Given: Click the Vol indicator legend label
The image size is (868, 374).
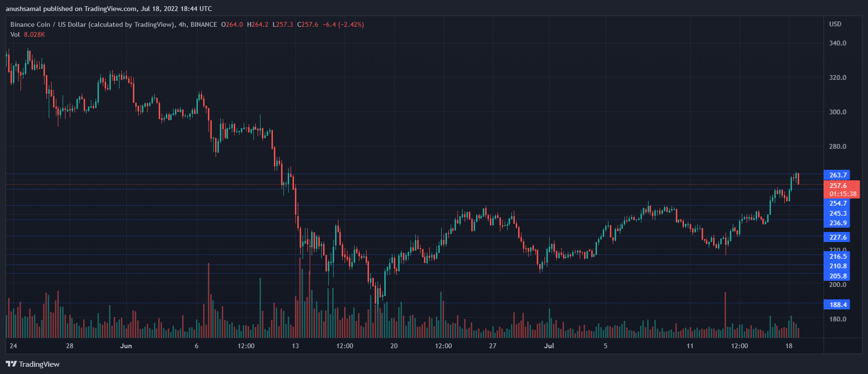Looking at the screenshot, I should click(15, 34).
